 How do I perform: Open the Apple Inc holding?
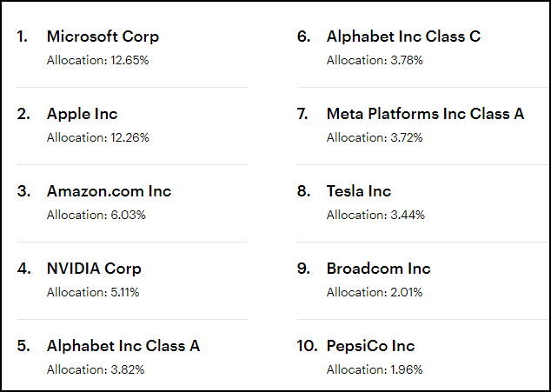coord(82,114)
